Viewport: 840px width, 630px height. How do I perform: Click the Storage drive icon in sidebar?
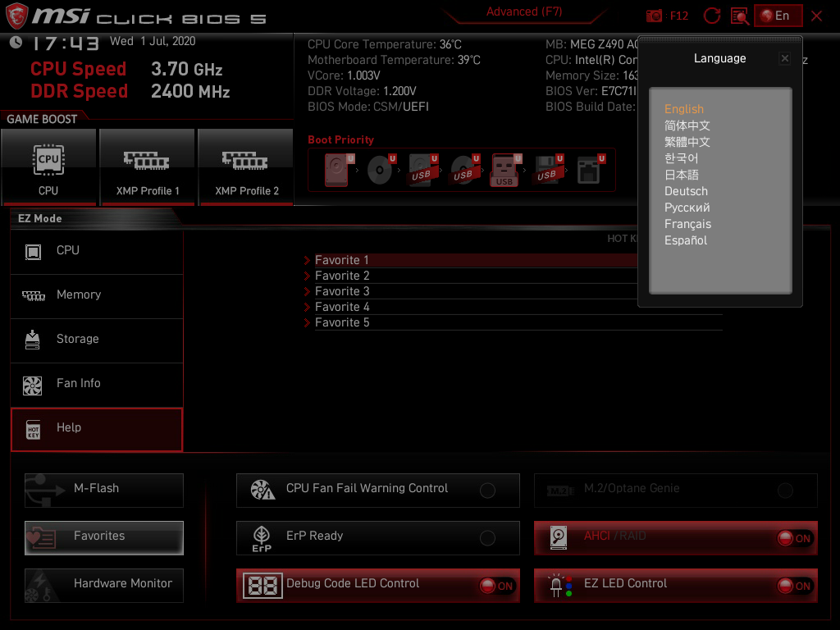pos(33,340)
